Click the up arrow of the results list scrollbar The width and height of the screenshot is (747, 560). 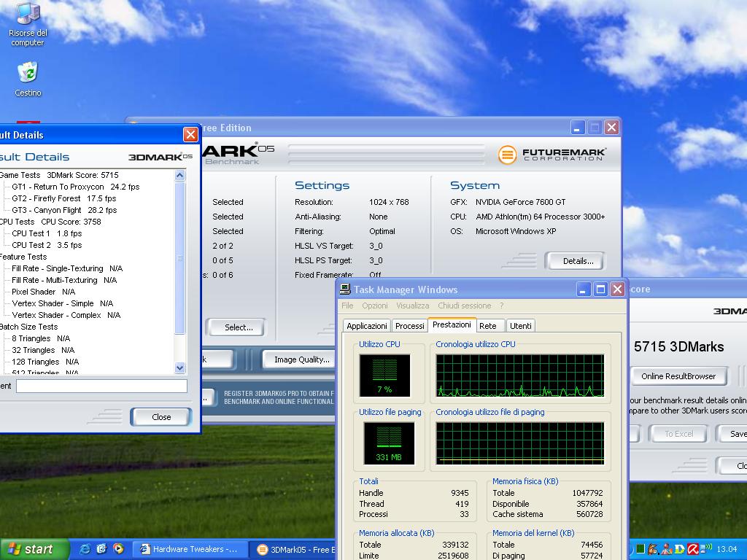[x=179, y=175]
